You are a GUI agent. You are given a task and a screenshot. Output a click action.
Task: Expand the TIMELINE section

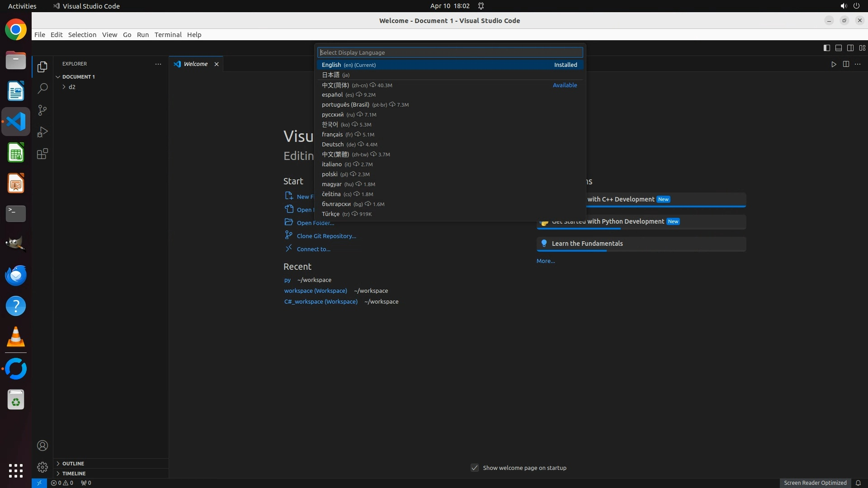tap(74, 473)
